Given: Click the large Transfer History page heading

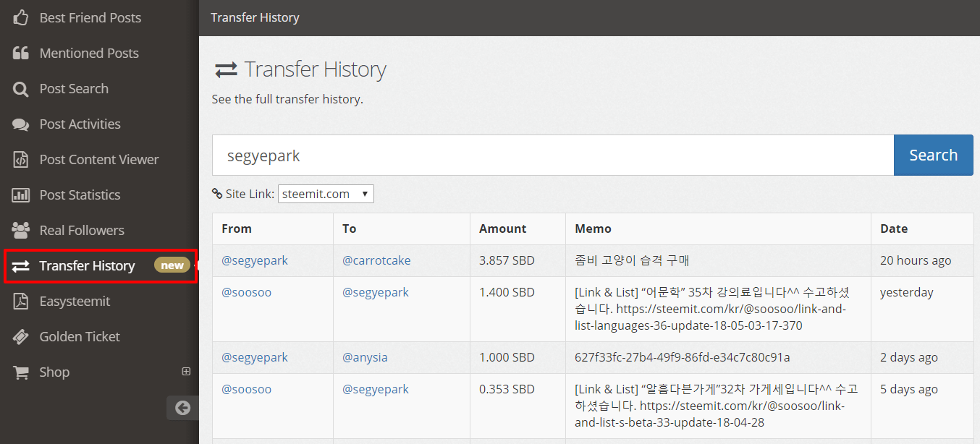Looking at the screenshot, I should pos(315,69).
